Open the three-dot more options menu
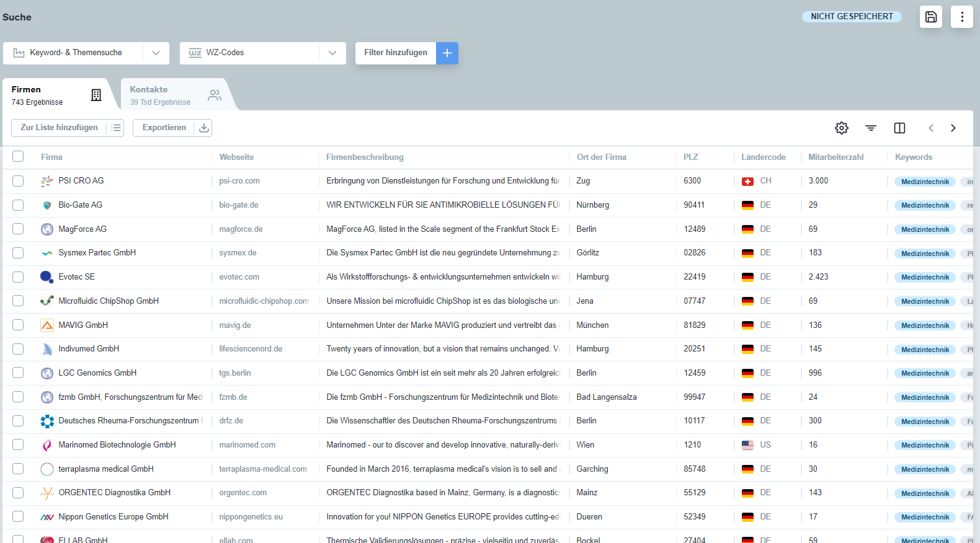The width and height of the screenshot is (980, 543). pyautogui.click(x=962, y=17)
